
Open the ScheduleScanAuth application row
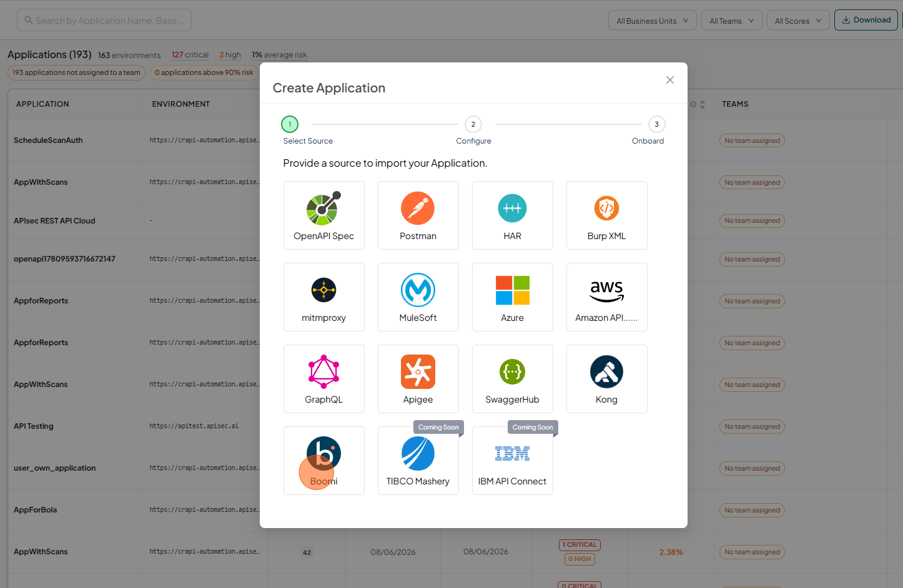[x=48, y=140]
